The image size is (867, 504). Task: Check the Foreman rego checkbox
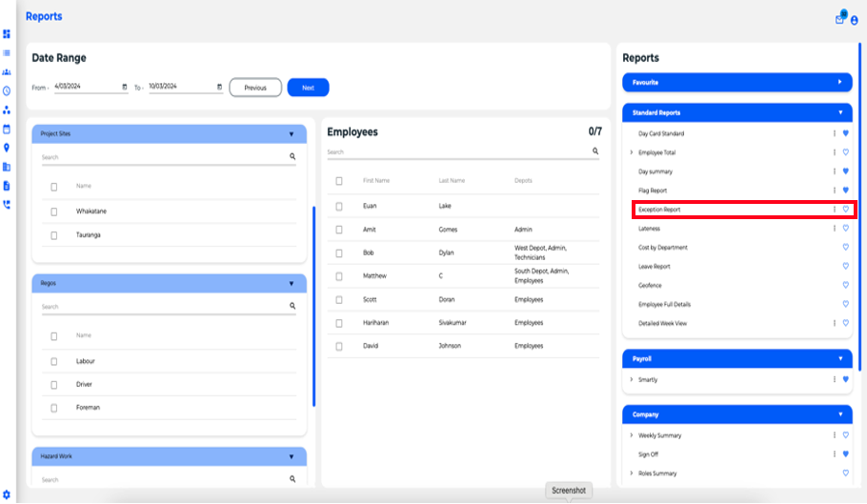tap(54, 408)
